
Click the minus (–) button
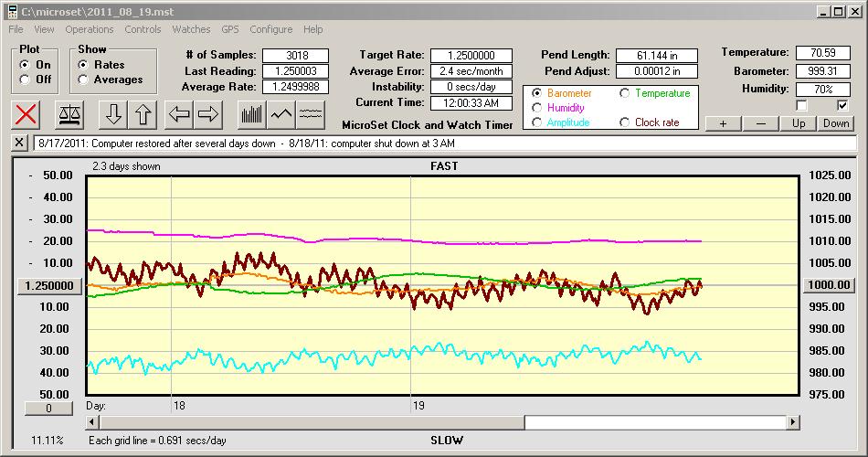pyautogui.click(x=760, y=123)
